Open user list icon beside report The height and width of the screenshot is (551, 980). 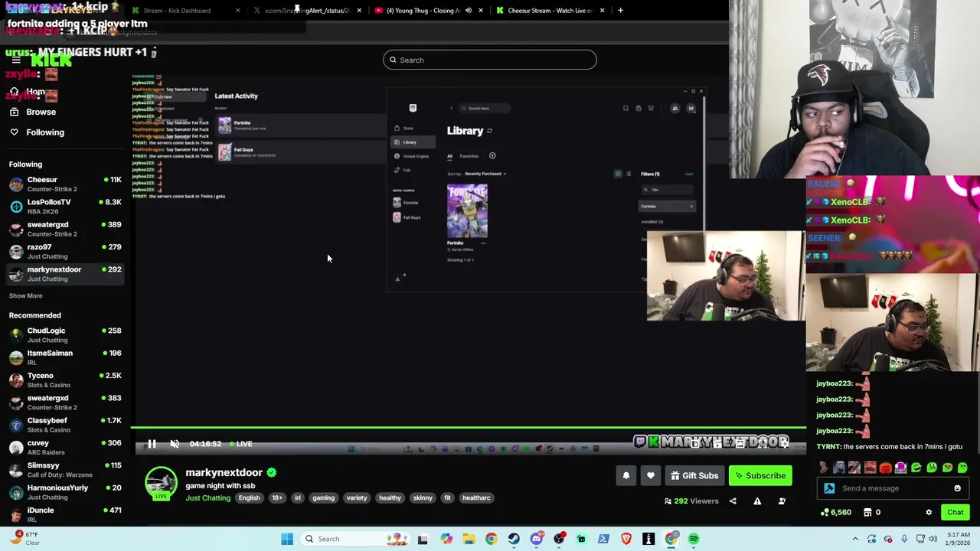click(782, 501)
